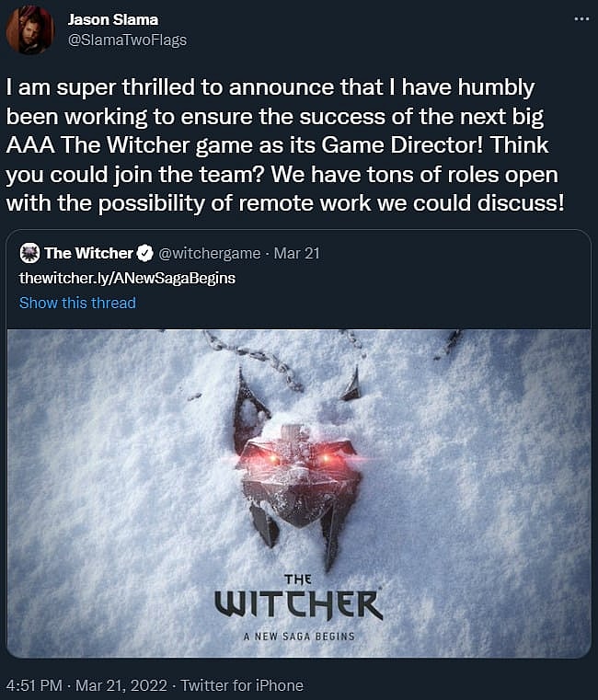This screenshot has width=598, height=700.
Task: Open thewitcher.ly/ANewSagaBegins link
Action: pyautogui.click(x=127, y=278)
